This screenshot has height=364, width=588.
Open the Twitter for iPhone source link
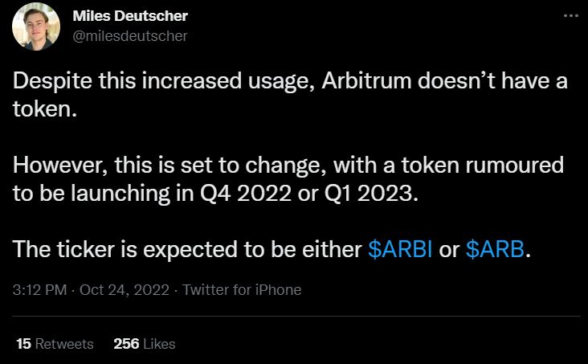tap(242, 289)
